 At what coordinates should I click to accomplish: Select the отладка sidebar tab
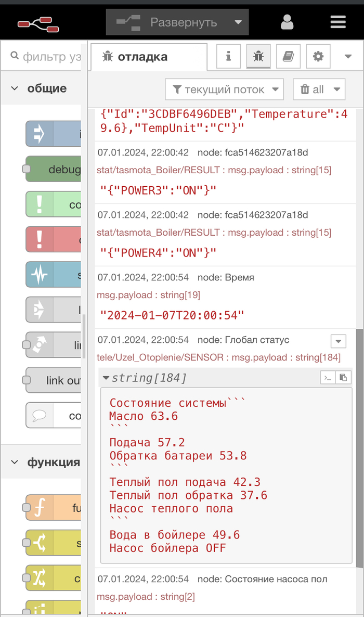(149, 57)
